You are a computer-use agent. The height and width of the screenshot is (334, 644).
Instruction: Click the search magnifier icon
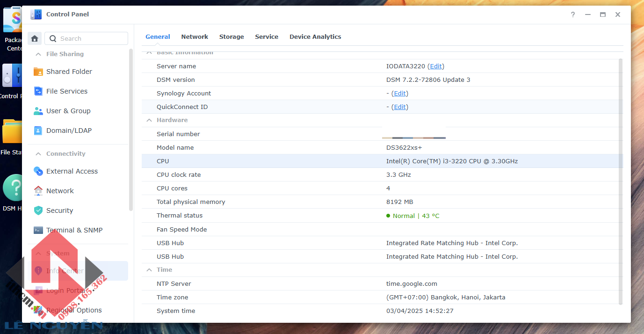(53, 38)
